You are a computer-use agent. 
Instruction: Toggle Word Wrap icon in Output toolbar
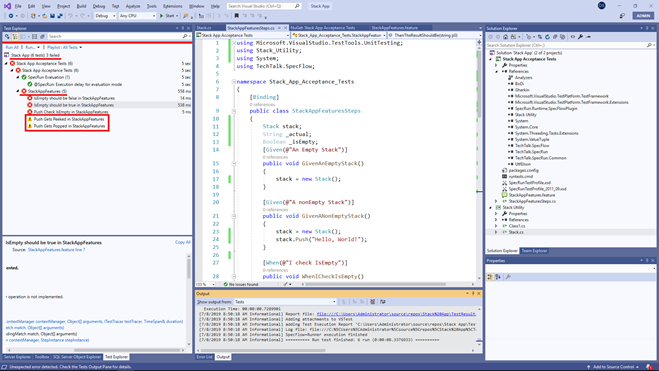click(x=382, y=302)
